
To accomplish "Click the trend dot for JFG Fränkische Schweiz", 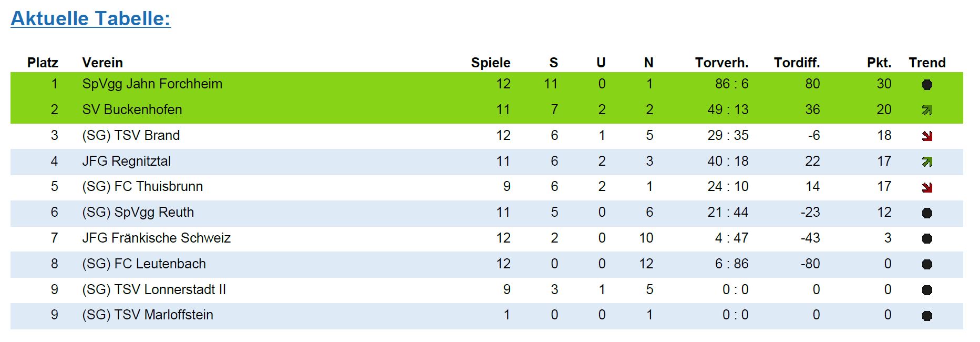I will (x=927, y=239).
